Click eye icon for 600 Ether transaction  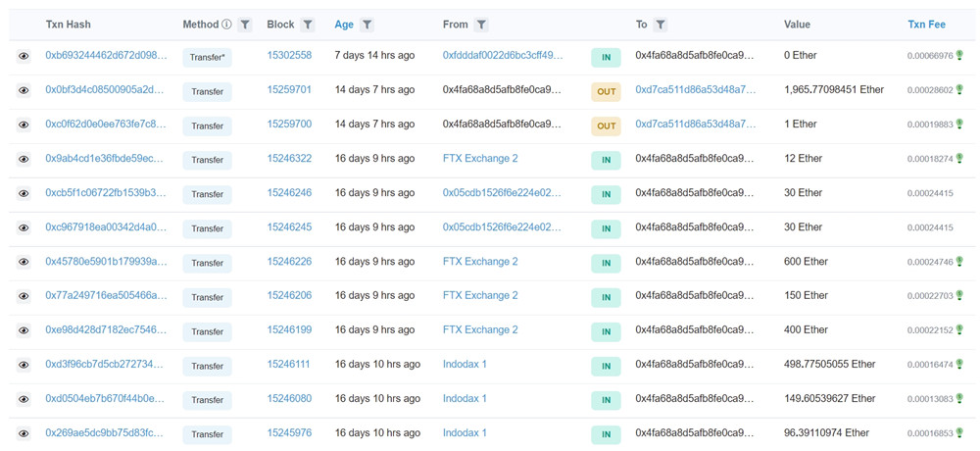pos(24,263)
